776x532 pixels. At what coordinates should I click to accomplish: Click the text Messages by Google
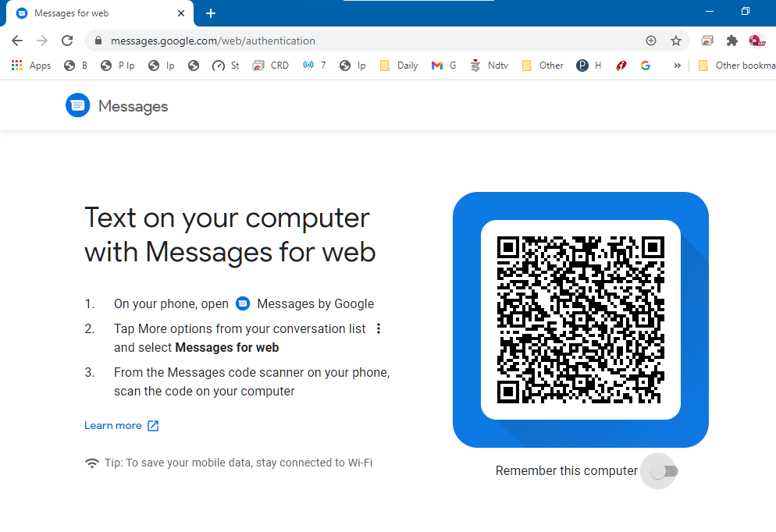pyautogui.click(x=315, y=303)
